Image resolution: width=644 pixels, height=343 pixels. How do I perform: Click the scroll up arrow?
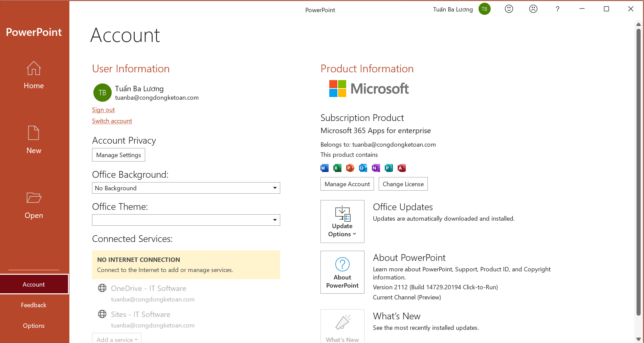pyautogui.click(x=639, y=24)
